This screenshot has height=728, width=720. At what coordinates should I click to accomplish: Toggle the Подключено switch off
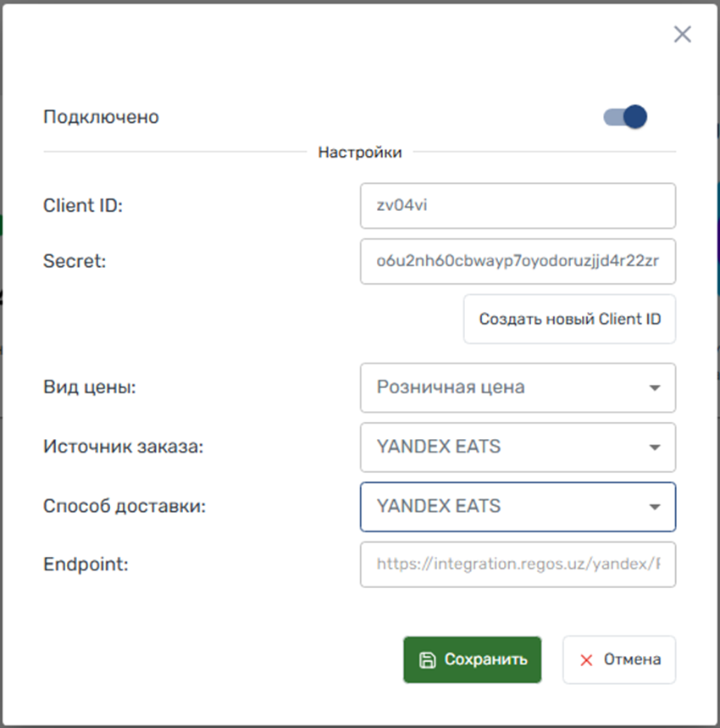click(x=625, y=117)
